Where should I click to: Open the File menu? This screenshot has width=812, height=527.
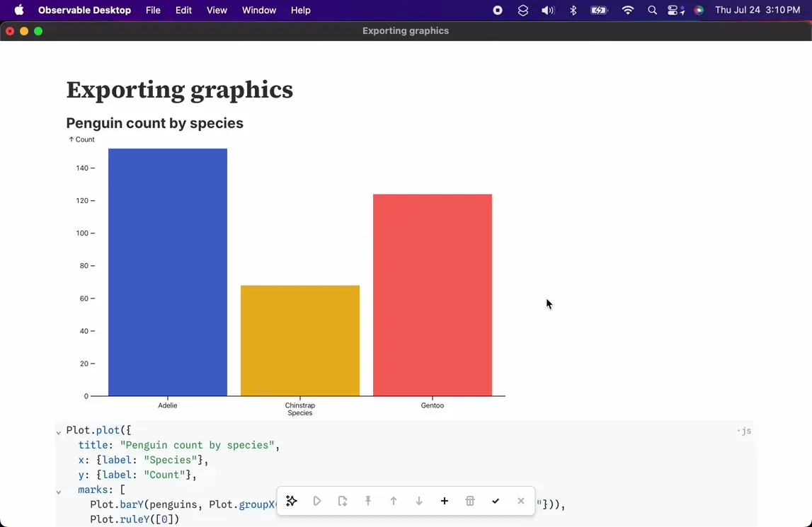(x=153, y=11)
